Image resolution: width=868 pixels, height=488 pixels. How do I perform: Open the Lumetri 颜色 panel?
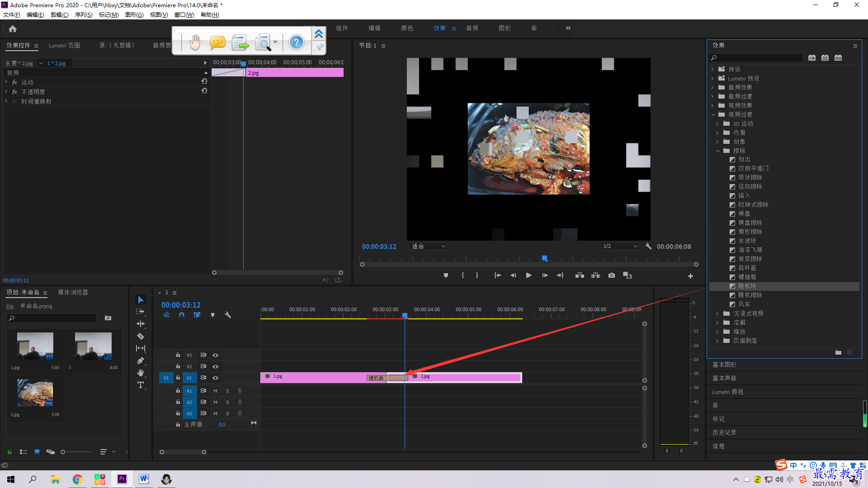pyautogui.click(x=728, y=392)
